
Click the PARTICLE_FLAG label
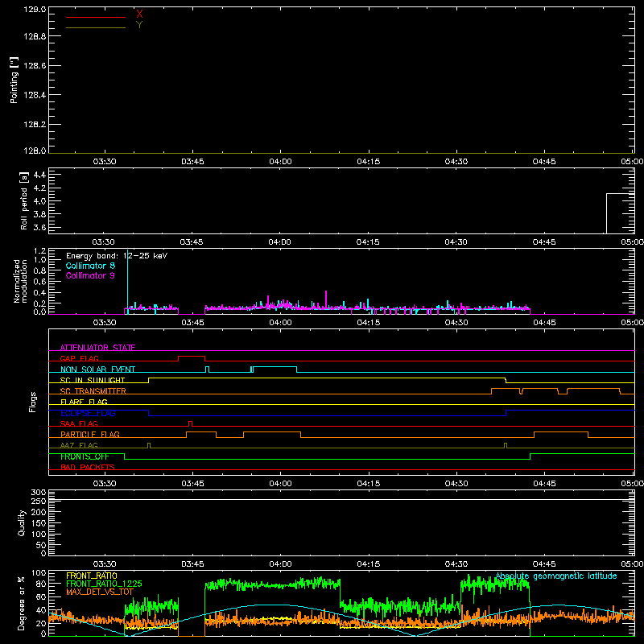(90, 435)
